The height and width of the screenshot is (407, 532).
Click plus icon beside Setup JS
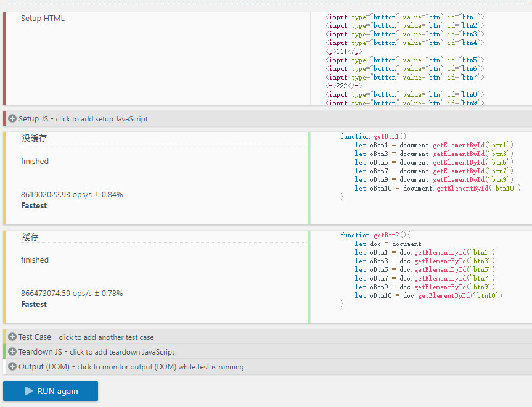12,118
